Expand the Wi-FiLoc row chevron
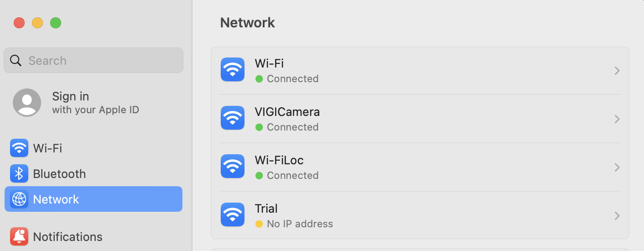The width and height of the screenshot is (644, 251). point(617,167)
